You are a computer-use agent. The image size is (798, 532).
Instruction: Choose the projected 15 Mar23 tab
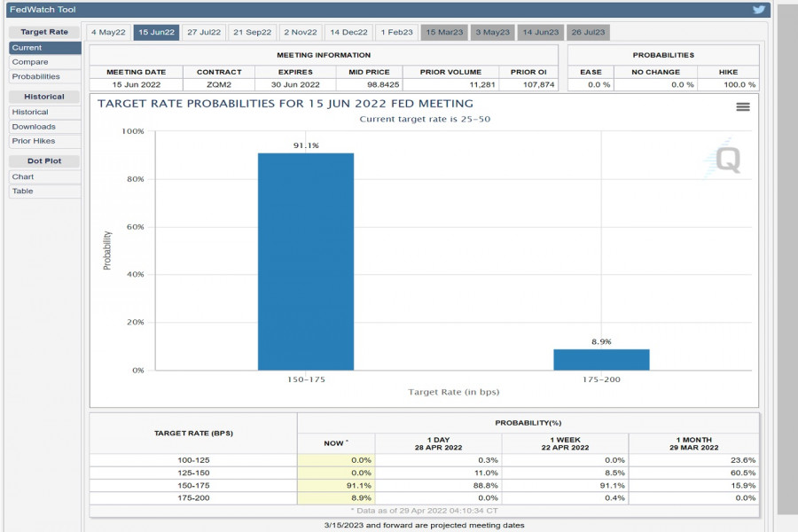point(443,32)
